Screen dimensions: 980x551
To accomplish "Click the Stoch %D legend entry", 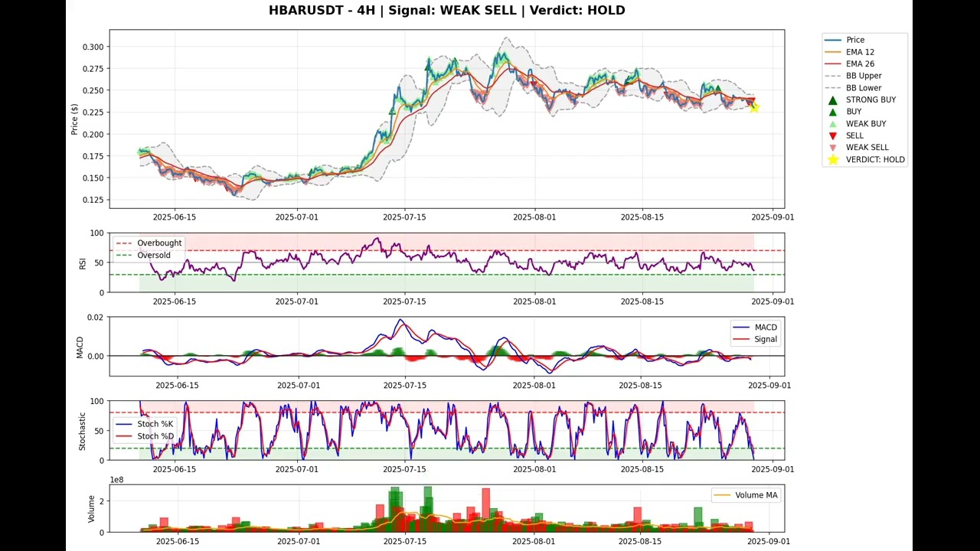I will [145, 436].
